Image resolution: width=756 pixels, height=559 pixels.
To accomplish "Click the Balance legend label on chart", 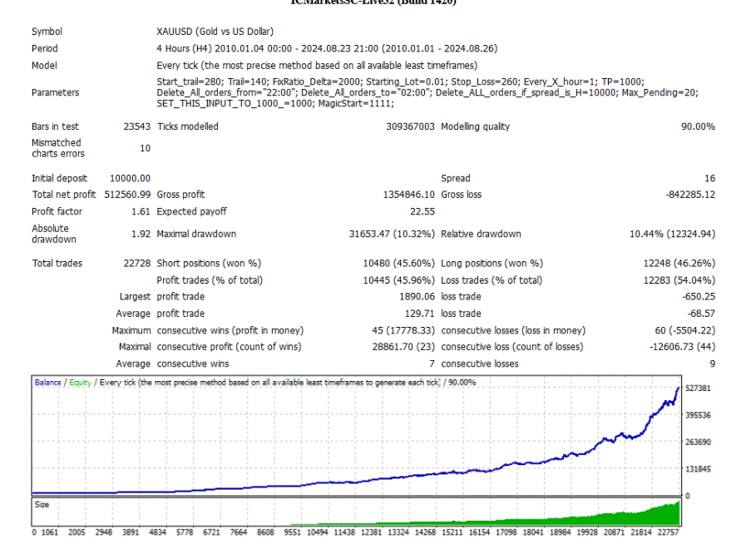I will (x=47, y=383).
